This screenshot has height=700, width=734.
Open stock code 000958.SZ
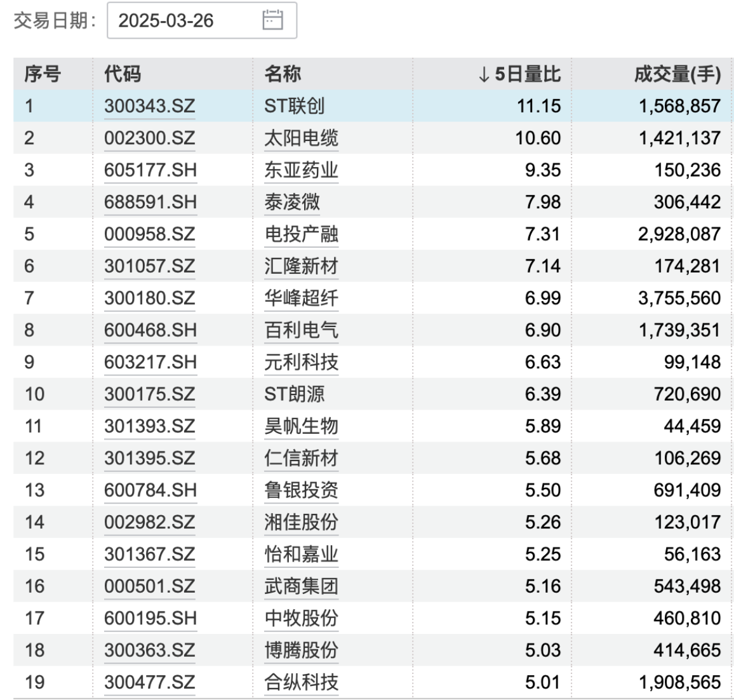click(x=149, y=234)
